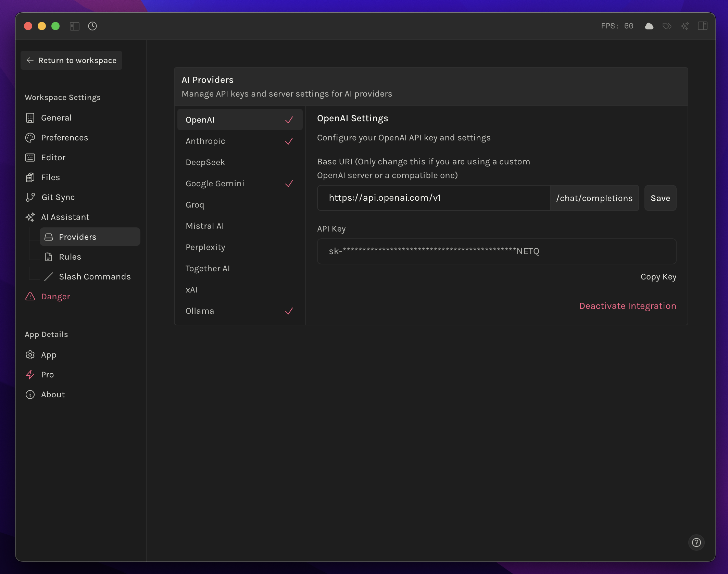Image resolution: width=728 pixels, height=574 pixels.
Task: Select the OpenAI provider
Action: (240, 120)
